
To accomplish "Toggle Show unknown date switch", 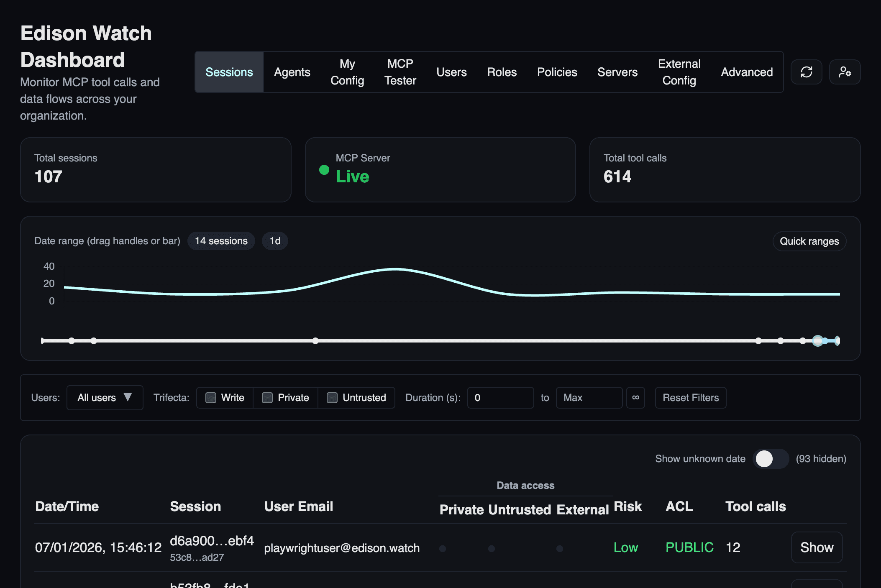I will pyautogui.click(x=771, y=459).
